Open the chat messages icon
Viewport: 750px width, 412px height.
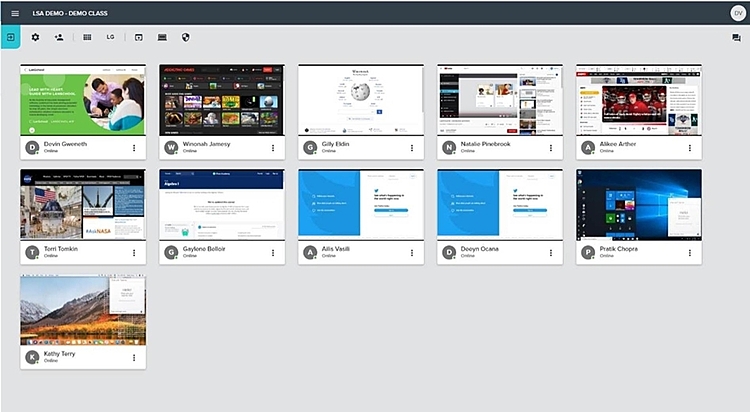pos(736,38)
